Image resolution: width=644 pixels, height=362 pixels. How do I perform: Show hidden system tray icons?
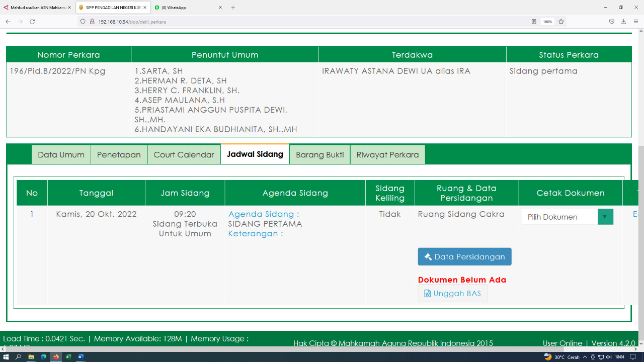[585, 357]
